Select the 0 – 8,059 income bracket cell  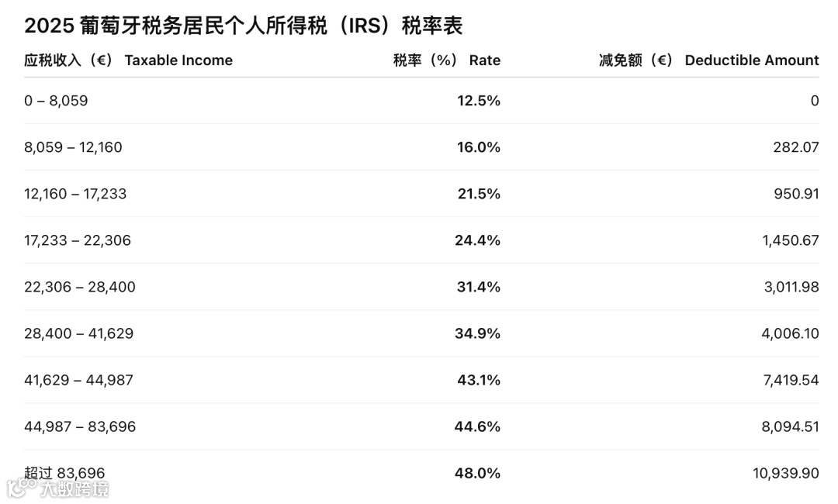(x=56, y=101)
